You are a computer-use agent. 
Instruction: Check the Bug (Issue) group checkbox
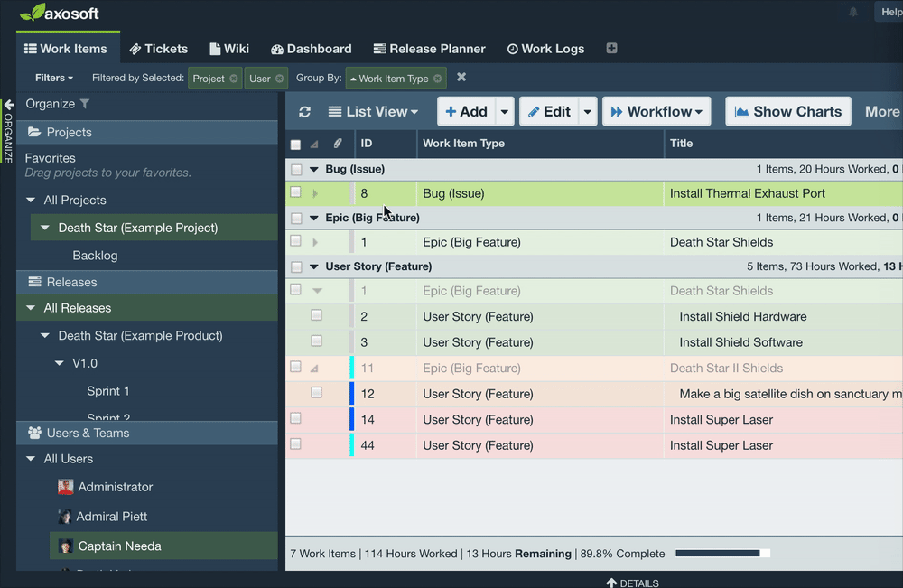coord(296,169)
